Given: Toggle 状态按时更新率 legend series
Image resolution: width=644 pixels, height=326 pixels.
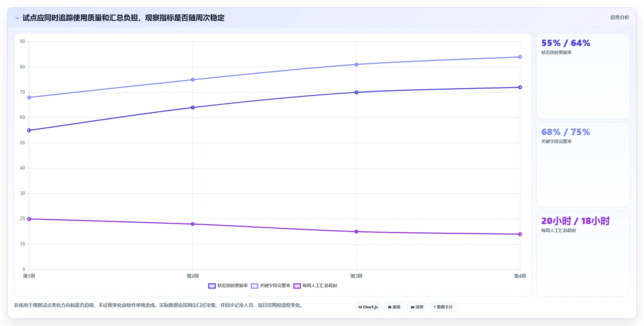Looking at the screenshot, I should click(228, 286).
